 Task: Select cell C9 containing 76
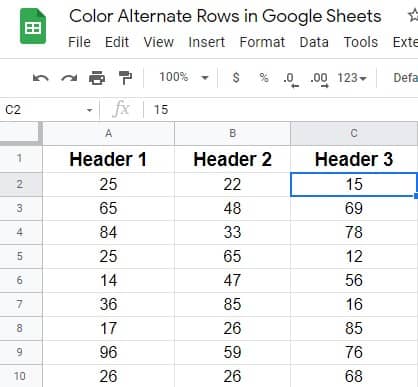[354, 352]
